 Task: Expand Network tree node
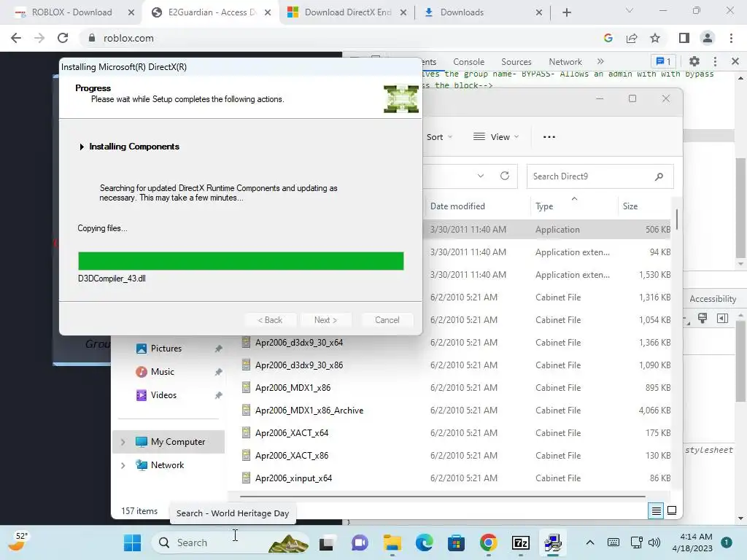(123, 465)
